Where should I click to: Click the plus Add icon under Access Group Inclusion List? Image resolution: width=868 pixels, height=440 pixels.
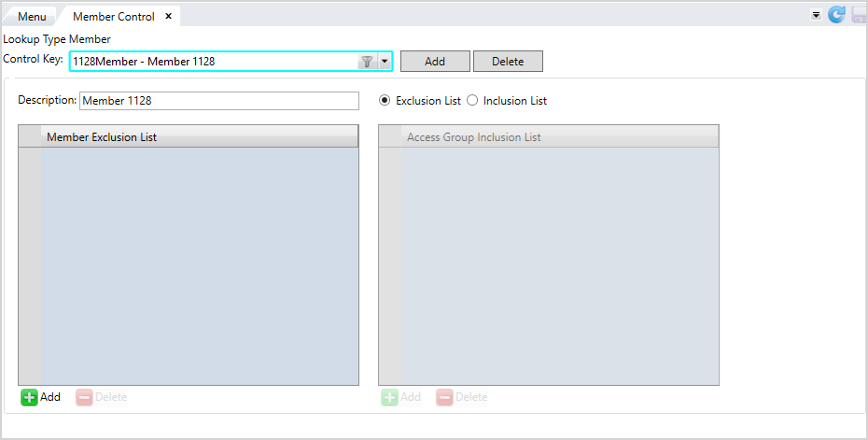[390, 397]
